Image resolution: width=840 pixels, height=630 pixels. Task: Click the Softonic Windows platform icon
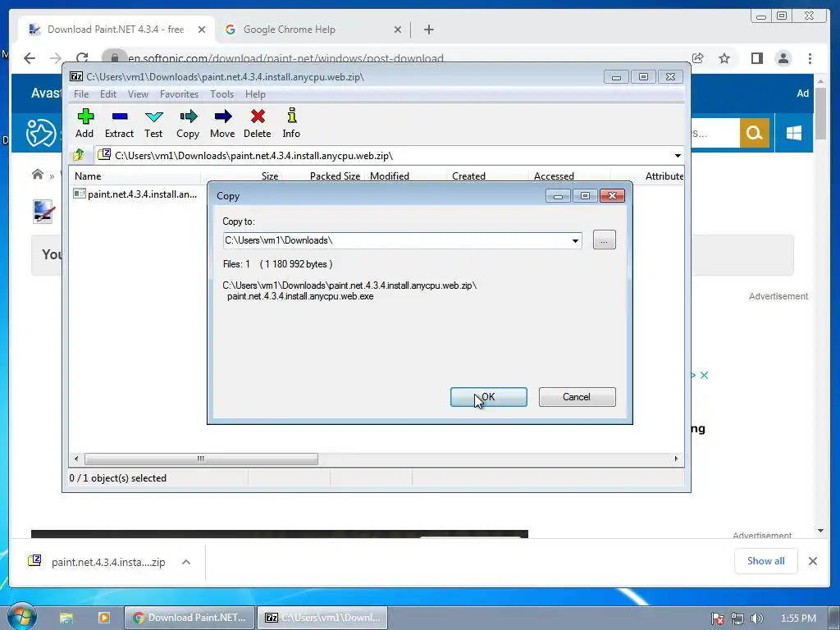coord(794,133)
